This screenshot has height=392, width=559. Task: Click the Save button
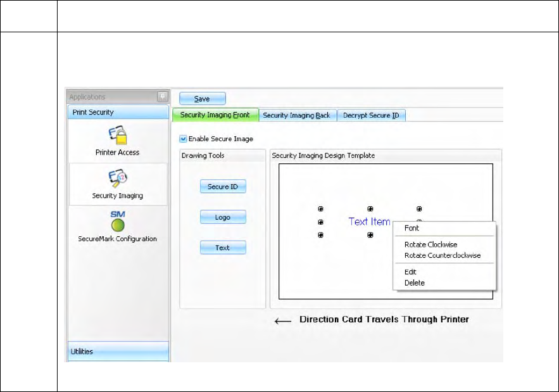[x=202, y=99]
